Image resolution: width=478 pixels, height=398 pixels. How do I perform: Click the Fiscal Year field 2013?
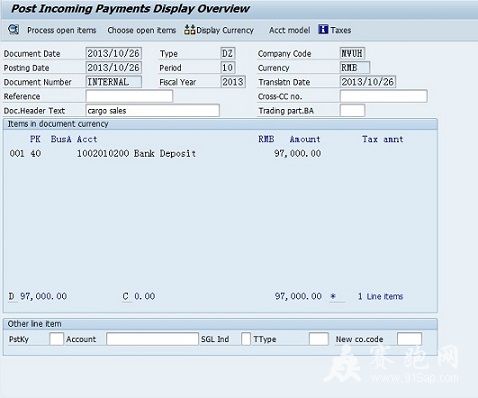click(233, 82)
